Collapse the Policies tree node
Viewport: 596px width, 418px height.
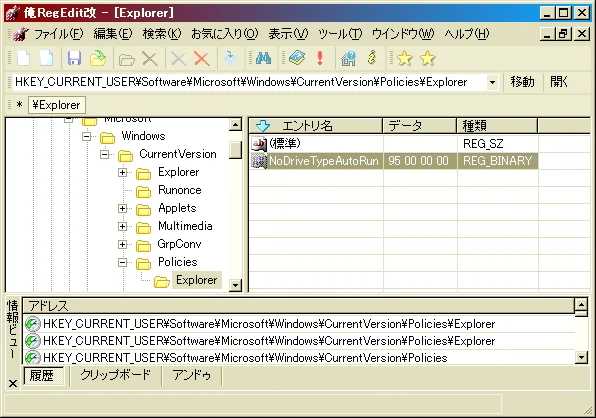122,262
